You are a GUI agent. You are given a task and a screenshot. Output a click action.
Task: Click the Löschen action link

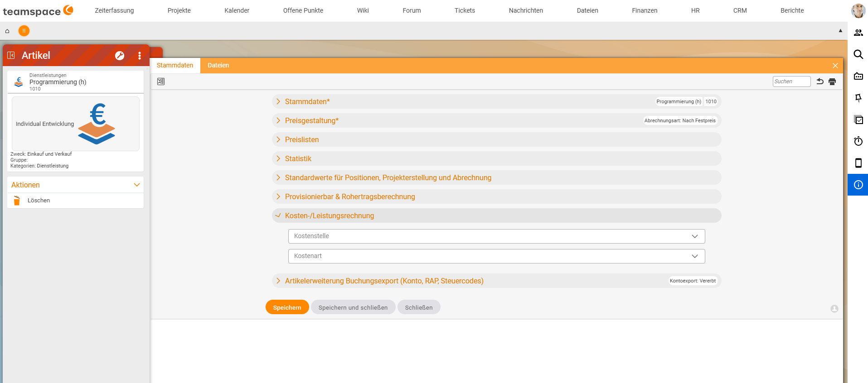click(x=39, y=201)
